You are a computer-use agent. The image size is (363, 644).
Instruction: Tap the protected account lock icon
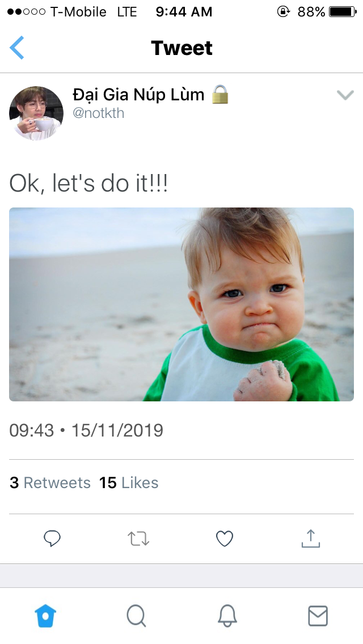pyautogui.click(x=220, y=94)
